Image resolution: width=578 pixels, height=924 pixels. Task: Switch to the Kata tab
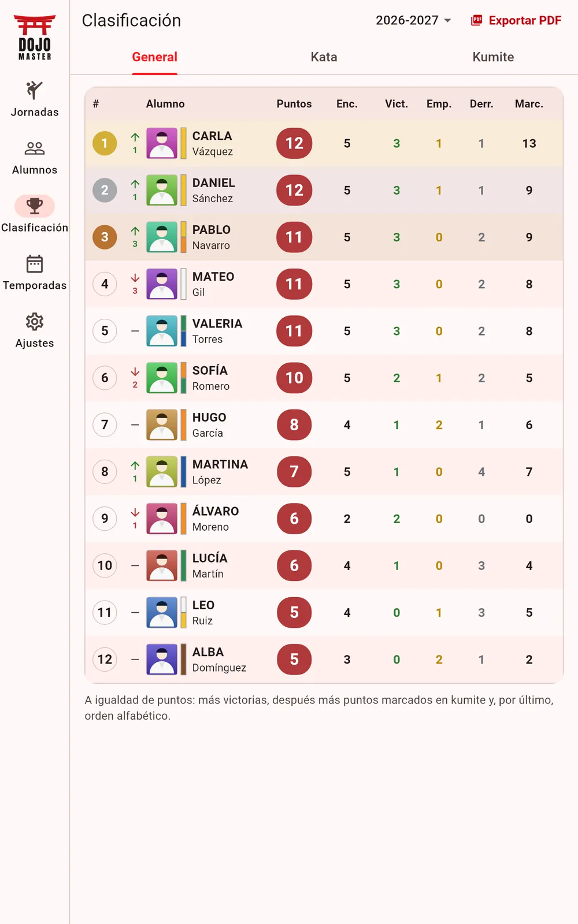tap(324, 57)
